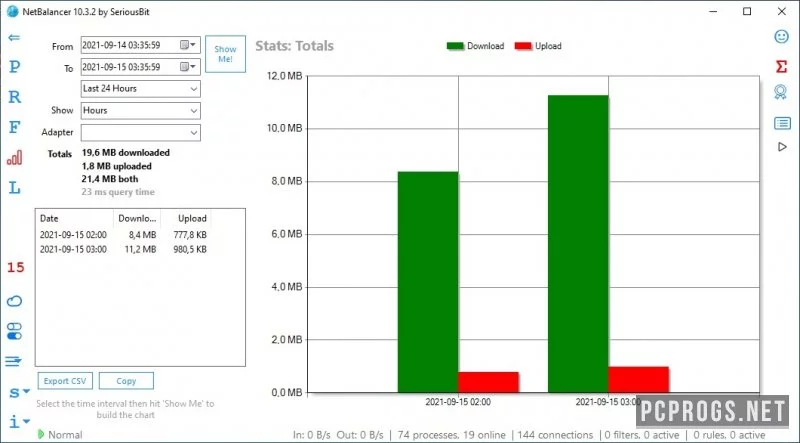Click the Date column header
The width and height of the screenshot is (800, 443).
[74, 218]
